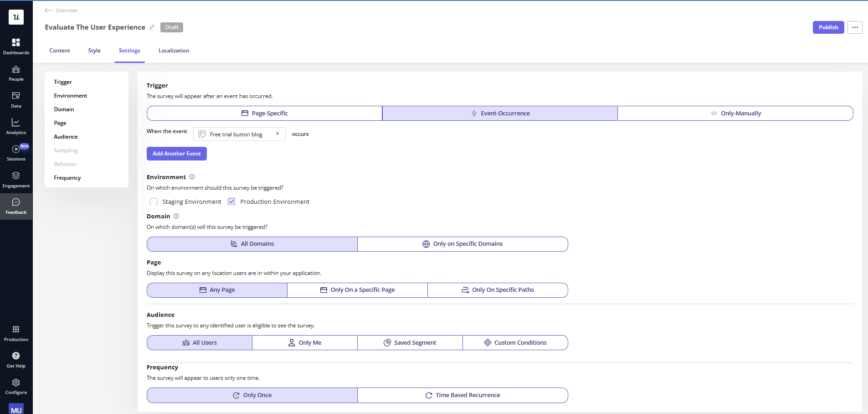Click the pencil icon to rename the survey
Screen dimensions: 868x414
tap(152, 27)
